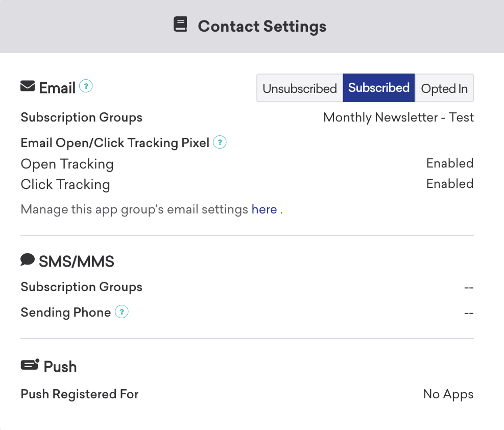This screenshot has height=430, width=504.
Task: Select the Subscribed email state
Action: (379, 88)
